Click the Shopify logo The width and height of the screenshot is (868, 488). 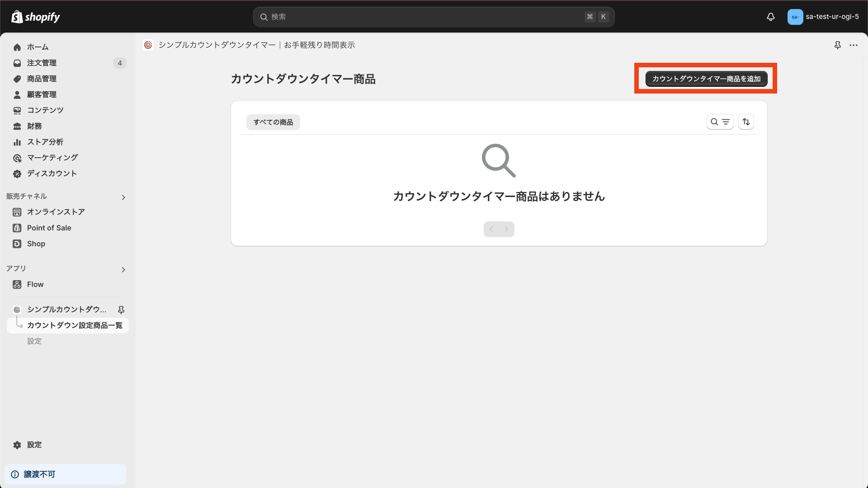coord(35,17)
